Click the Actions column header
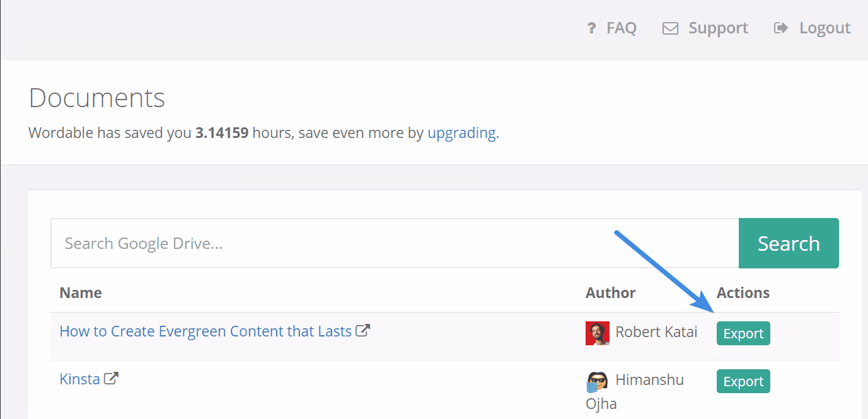This screenshot has width=868, height=419. (x=743, y=293)
